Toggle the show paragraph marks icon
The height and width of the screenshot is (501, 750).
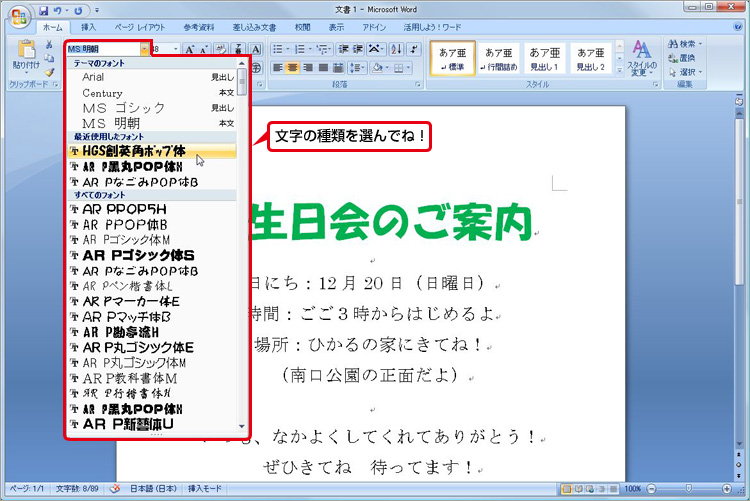[414, 49]
